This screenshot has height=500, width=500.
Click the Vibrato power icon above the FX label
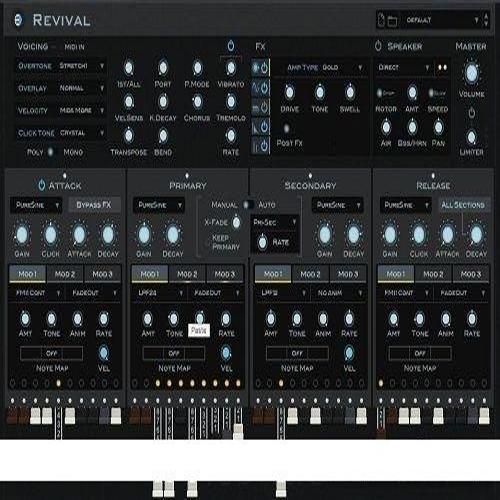tap(231, 46)
